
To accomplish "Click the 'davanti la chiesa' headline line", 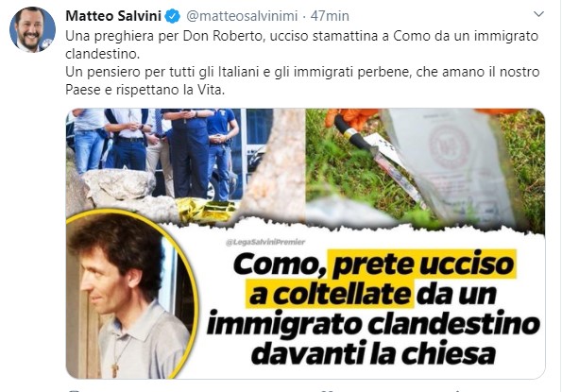I will [373, 353].
